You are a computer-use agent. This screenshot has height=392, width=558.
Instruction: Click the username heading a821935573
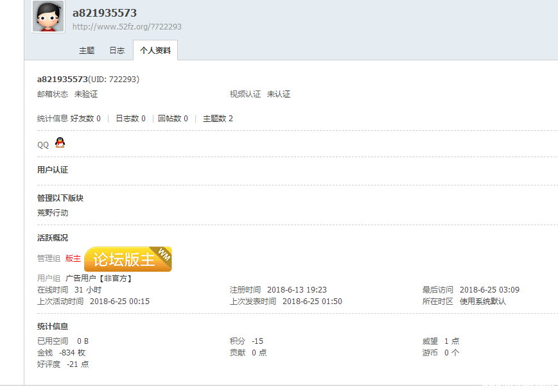tap(104, 13)
